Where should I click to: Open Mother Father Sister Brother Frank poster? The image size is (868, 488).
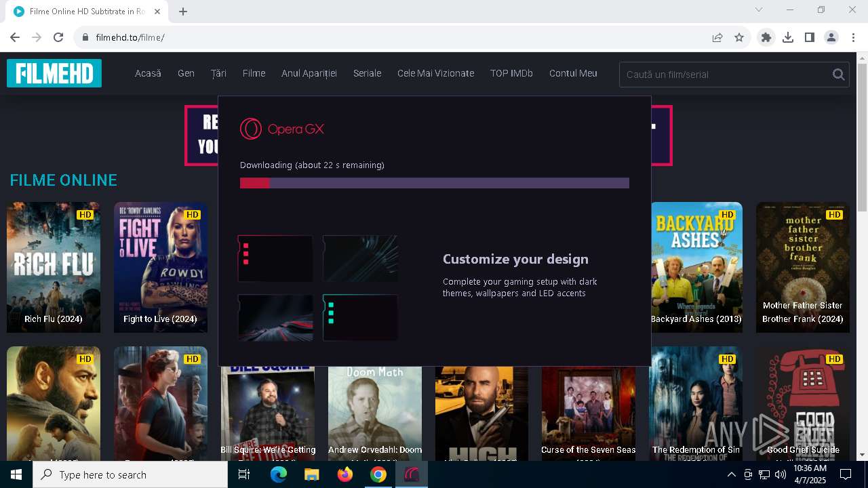click(803, 267)
